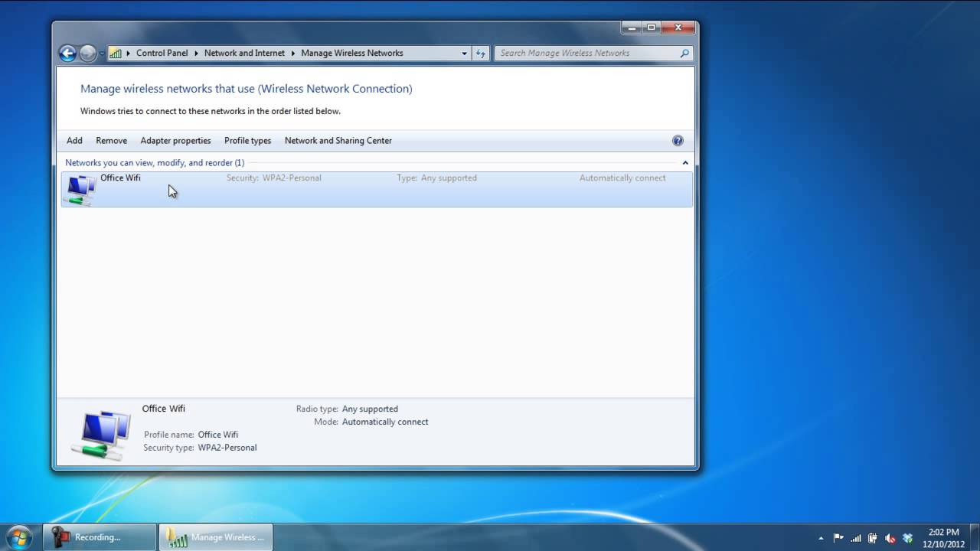Open Action Center flag tray icon
Screen dimensions: 980x551
(838, 538)
